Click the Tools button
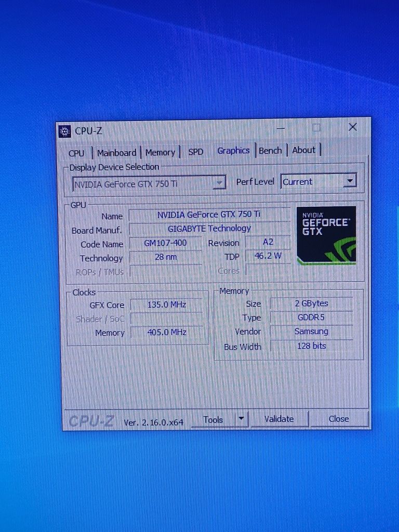 click(x=213, y=420)
